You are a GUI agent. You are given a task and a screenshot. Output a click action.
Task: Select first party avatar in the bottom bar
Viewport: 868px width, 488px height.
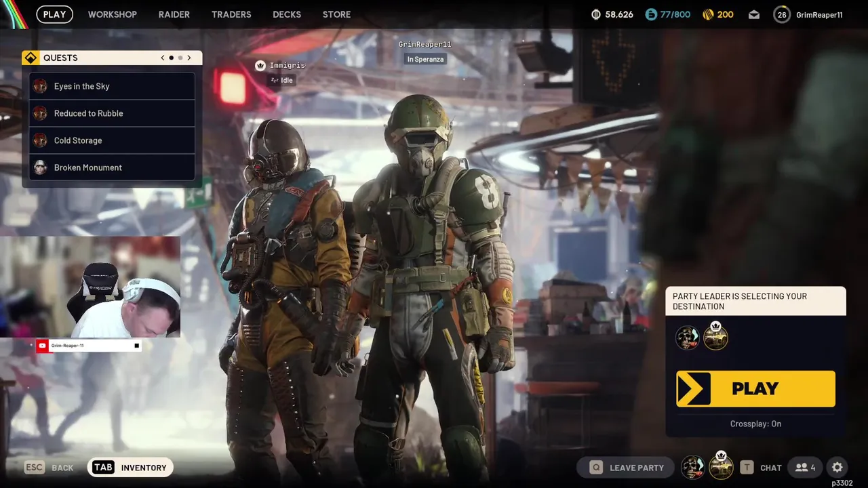click(x=692, y=467)
